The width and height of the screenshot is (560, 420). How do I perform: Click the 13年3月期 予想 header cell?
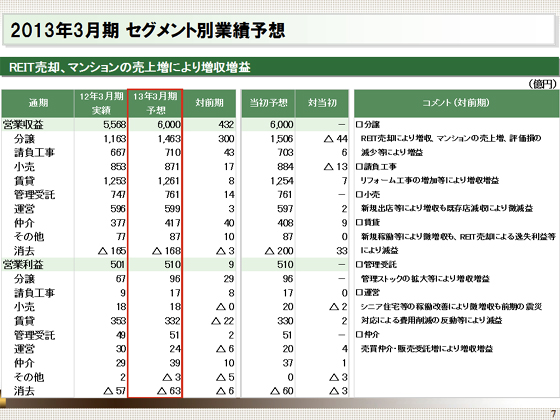(x=155, y=103)
